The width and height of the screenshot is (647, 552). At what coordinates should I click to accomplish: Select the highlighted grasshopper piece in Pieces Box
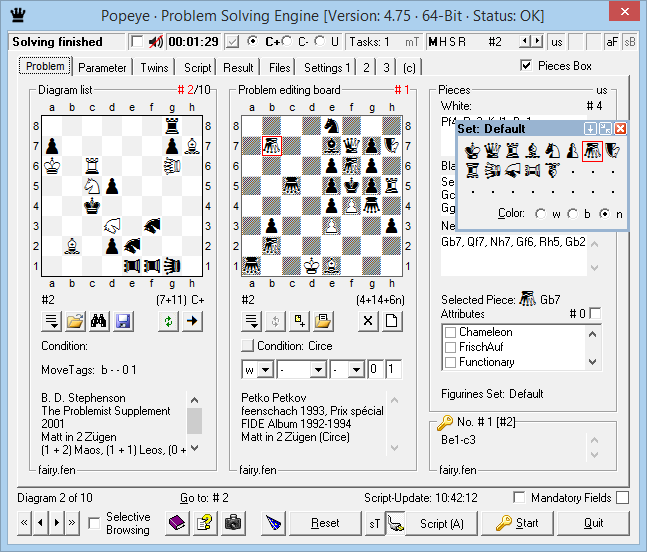[592, 151]
